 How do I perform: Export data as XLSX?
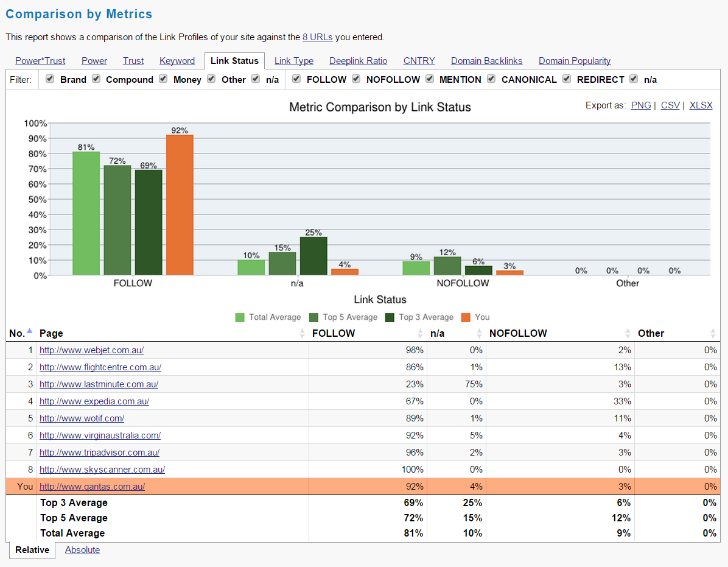701,105
